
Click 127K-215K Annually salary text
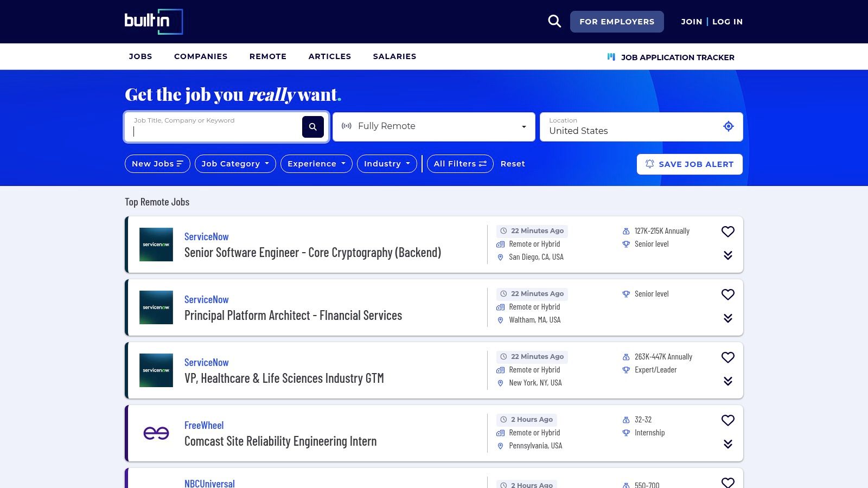tap(662, 231)
